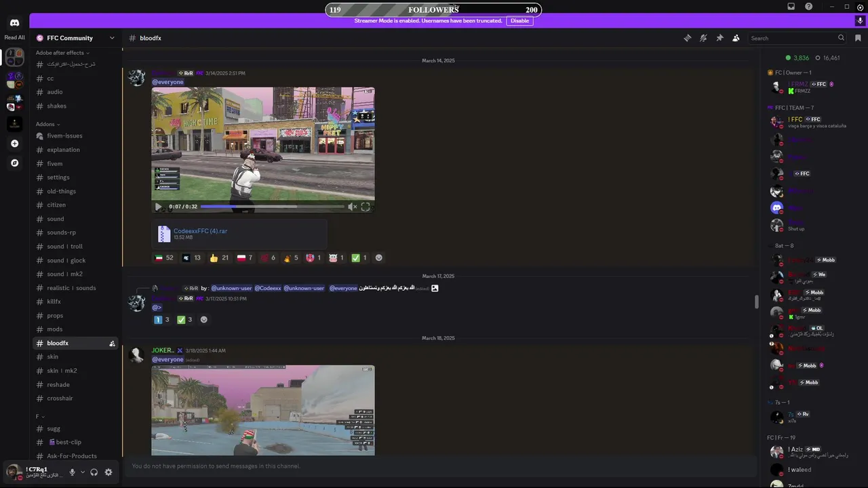The width and height of the screenshot is (868, 488).
Task: Open the input device arrow next to mic
Action: point(83,472)
